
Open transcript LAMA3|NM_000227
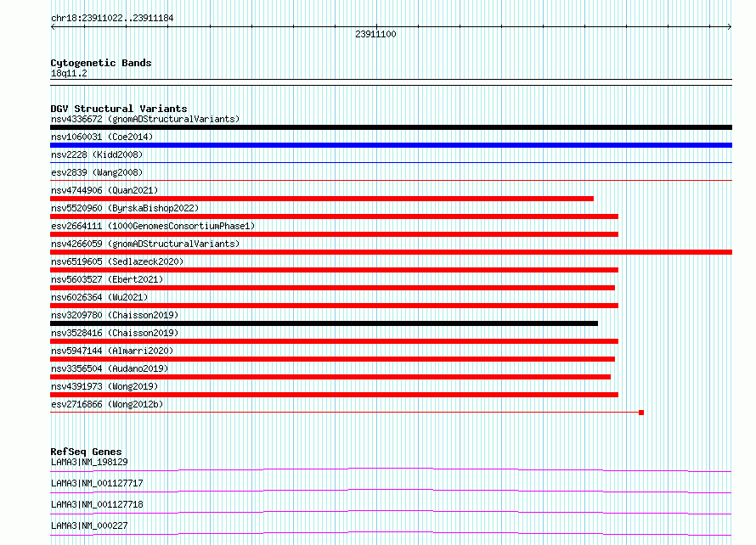[x=89, y=525]
